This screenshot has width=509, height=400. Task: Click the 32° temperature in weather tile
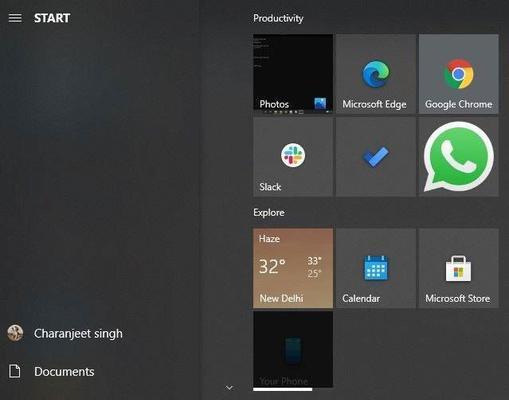(272, 266)
